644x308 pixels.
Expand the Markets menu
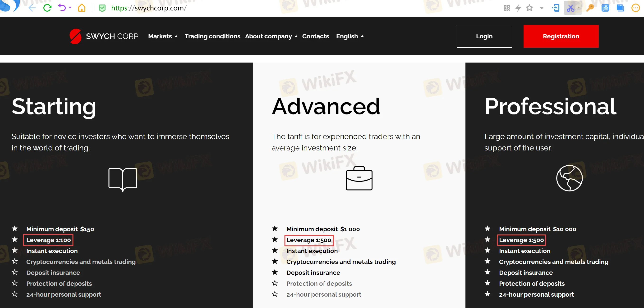(163, 36)
